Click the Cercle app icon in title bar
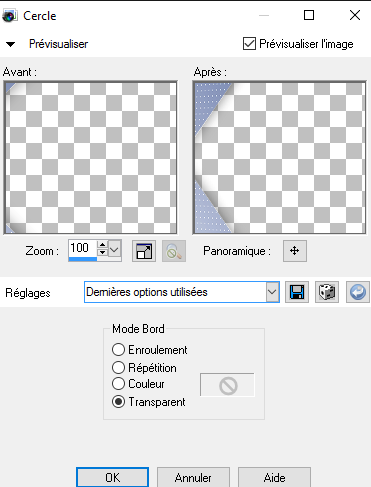Screen dimensions: 371x487 pyautogui.click(x=9, y=16)
